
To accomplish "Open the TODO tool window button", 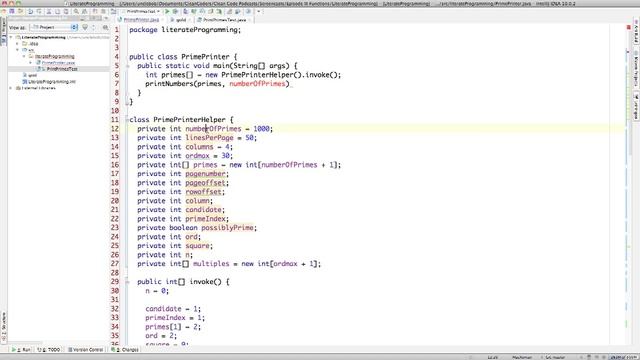I will click(x=49, y=350).
